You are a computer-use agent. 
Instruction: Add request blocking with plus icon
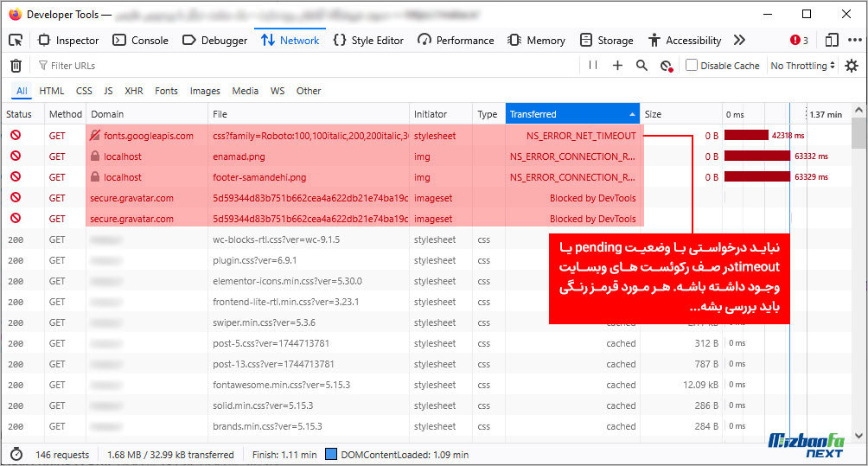[617, 66]
